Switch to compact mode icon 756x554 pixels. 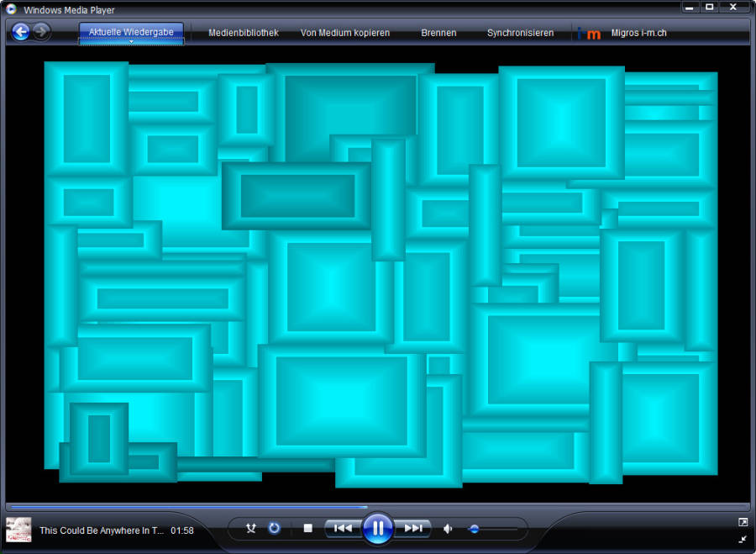tap(743, 539)
